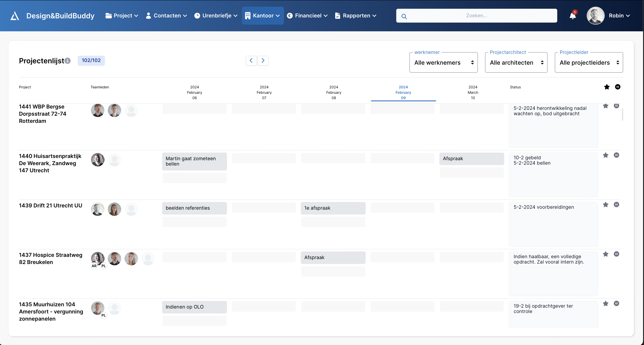644x345 pixels.
Task: Pause project 1439 Drift 21 Utrecht UU
Action: pos(616,205)
